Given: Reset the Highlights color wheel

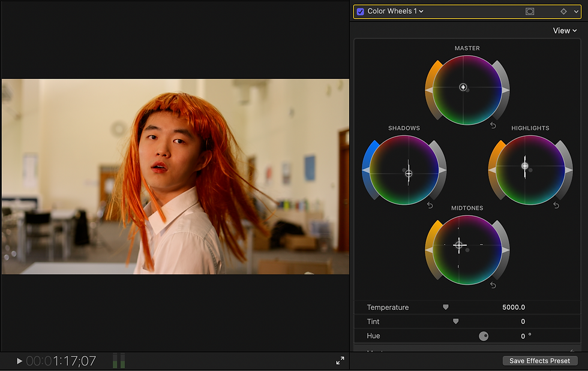Looking at the screenshot, I should pyautogui.click(x=556, y=206).
